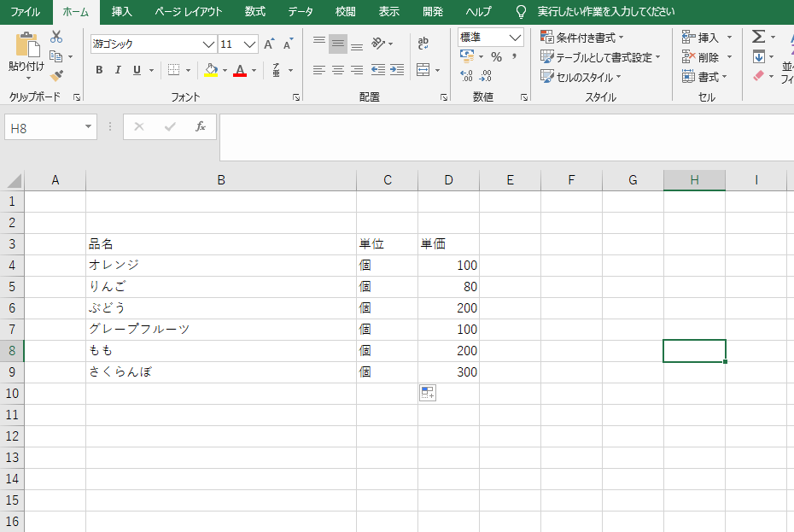This screenshot has width=794, height=532.
Task: Open the File (ファイル) tab
Action: click(x=26, y=12)
